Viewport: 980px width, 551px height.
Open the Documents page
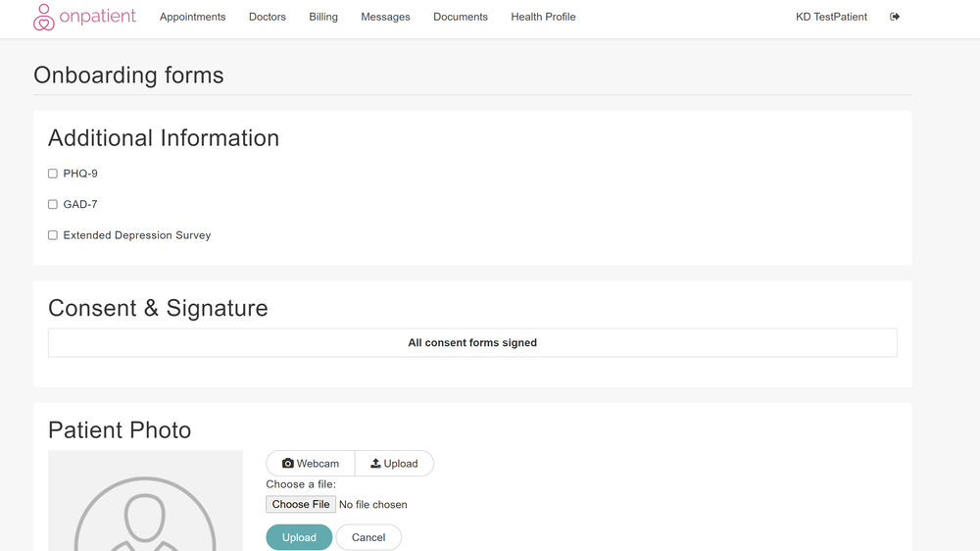(x=461, y=17)
